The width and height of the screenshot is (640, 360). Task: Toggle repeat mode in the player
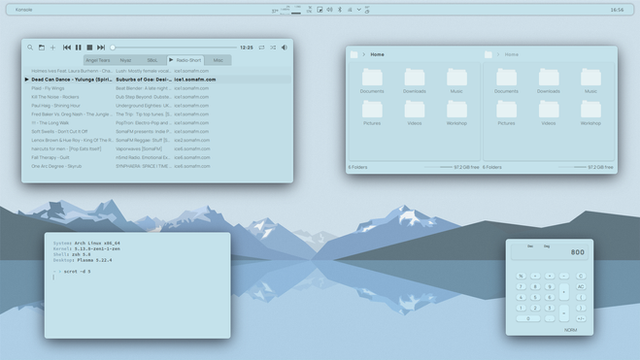[262, 48]
